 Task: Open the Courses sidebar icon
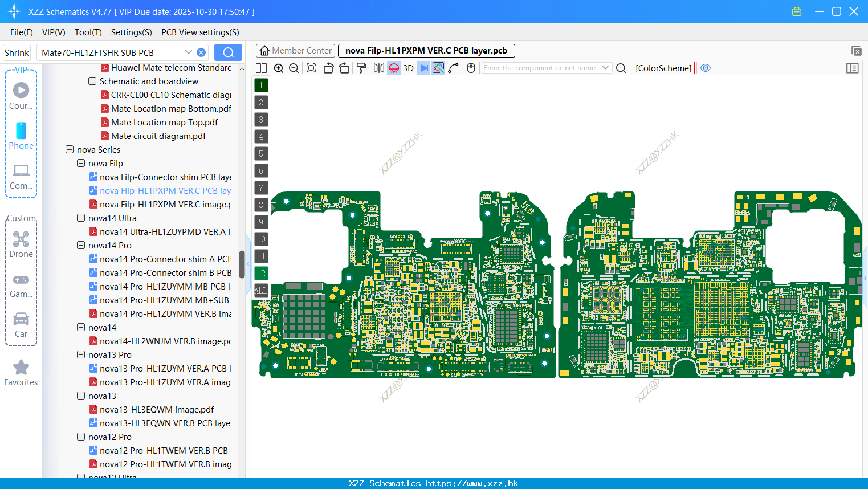coord(21,96)
